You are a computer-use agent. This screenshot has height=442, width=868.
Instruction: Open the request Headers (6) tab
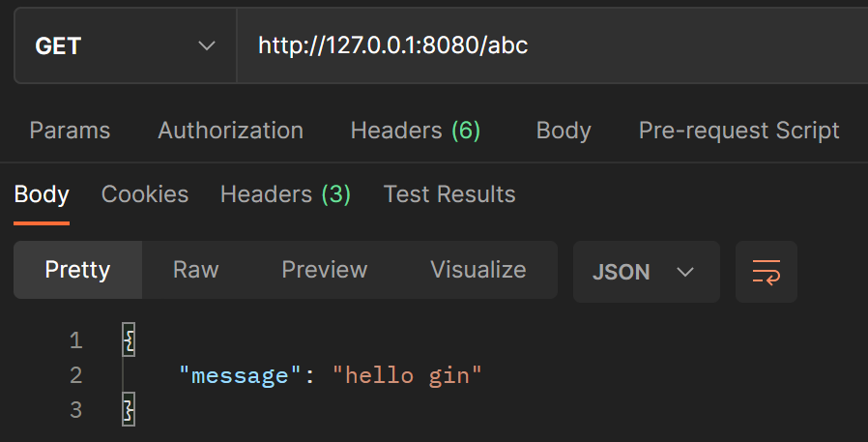(415, 131)
